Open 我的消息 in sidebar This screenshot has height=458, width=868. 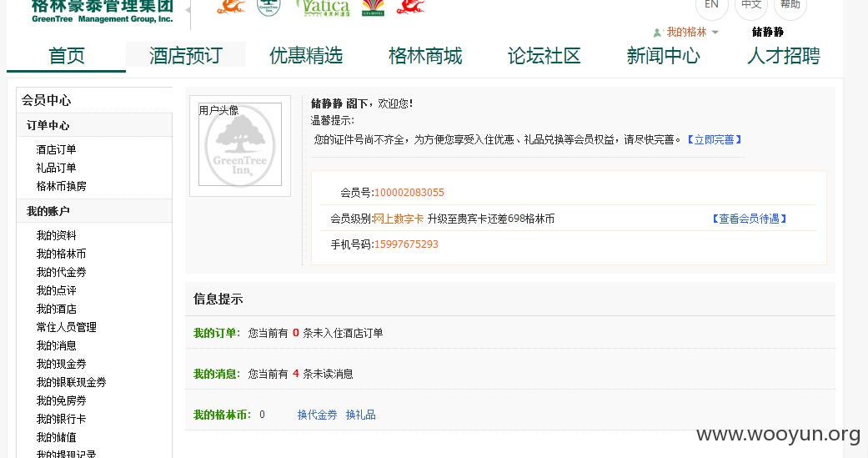[56, 345]
